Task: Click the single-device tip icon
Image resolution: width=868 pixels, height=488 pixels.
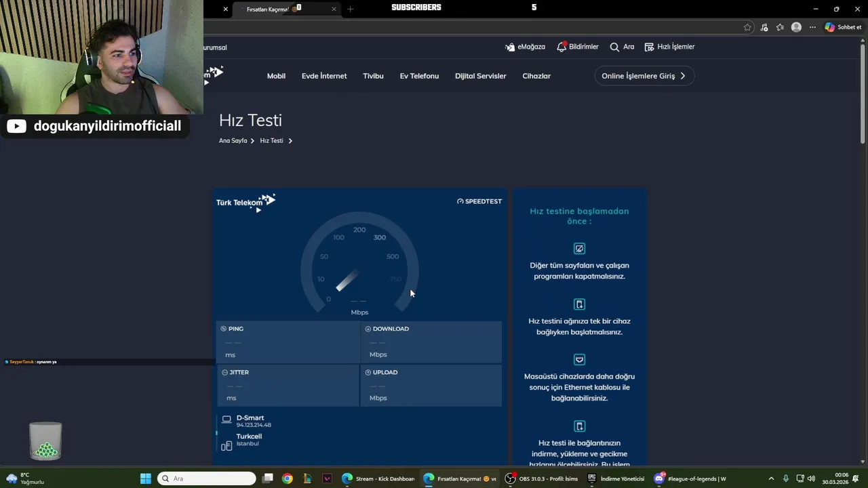Action: (579, 304)
